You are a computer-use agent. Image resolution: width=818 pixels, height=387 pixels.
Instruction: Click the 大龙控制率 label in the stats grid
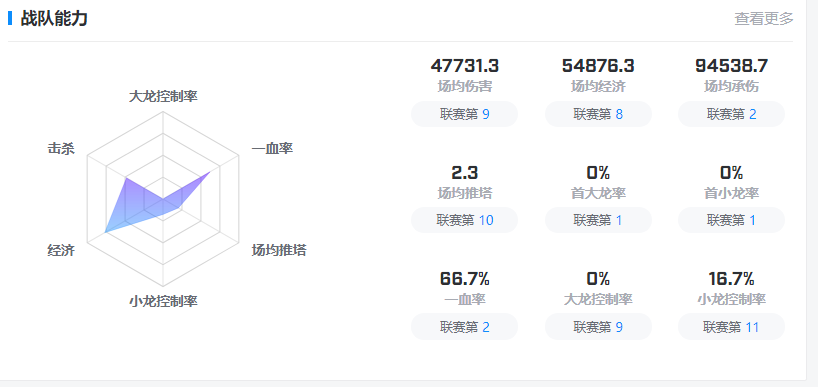pos(598,300)
